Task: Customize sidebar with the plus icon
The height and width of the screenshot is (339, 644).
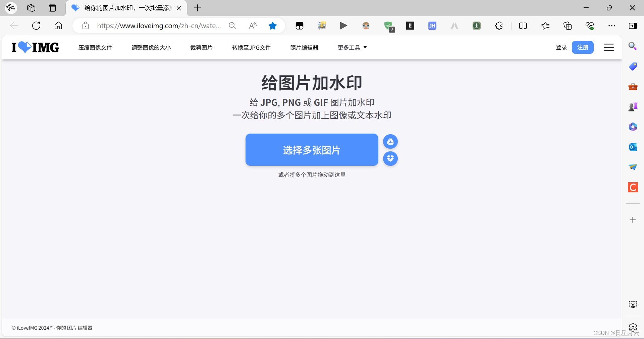Action: point(633,220)
